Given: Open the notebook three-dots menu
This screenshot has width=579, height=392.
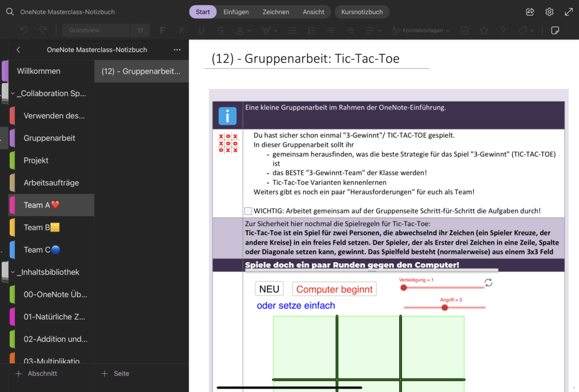Looking at the screenshot, I should tap(177, 50).
